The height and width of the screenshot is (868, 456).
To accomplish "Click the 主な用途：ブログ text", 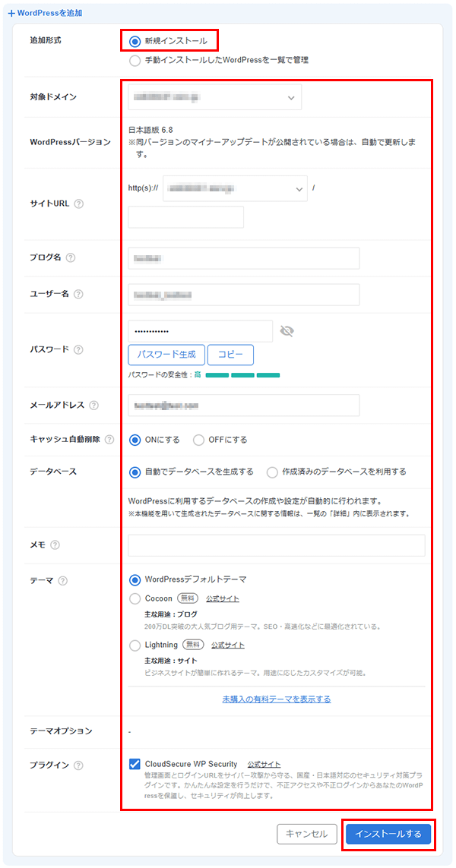I will tap(170, 614).
